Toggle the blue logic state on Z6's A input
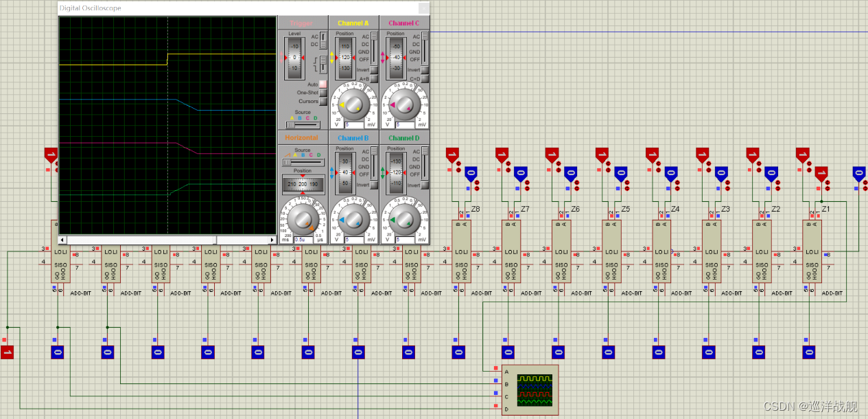Viewport: 868px width, 419px height. pos(571,173)
